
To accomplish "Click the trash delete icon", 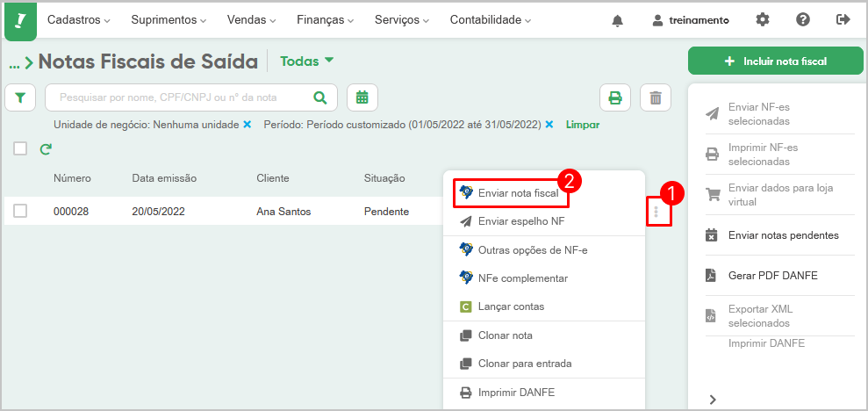I will click(x=655, y=97).
